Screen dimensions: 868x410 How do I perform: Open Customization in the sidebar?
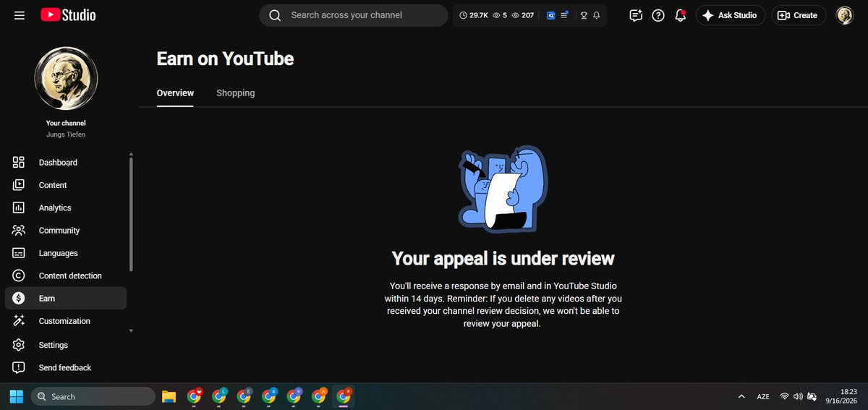pyautogui.click(x=66, y=321)
